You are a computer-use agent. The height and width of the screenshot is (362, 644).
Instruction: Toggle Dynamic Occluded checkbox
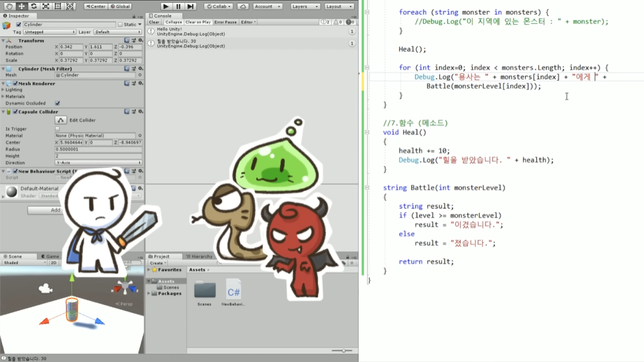57,103
